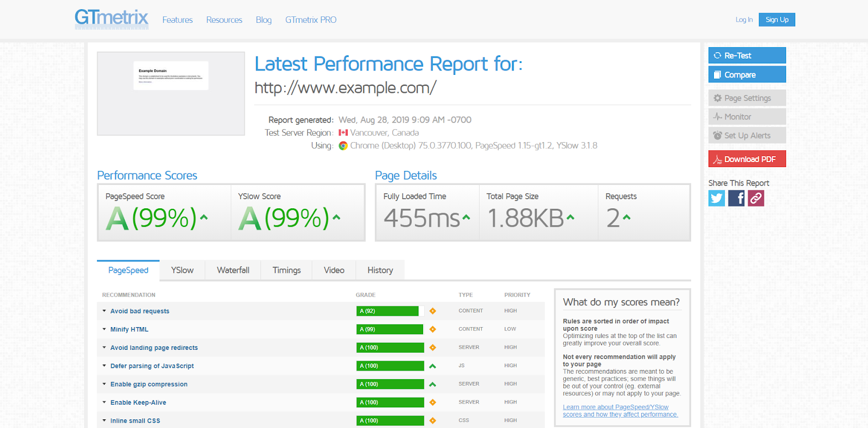Click the GTmetrix logo

[111, 19]
